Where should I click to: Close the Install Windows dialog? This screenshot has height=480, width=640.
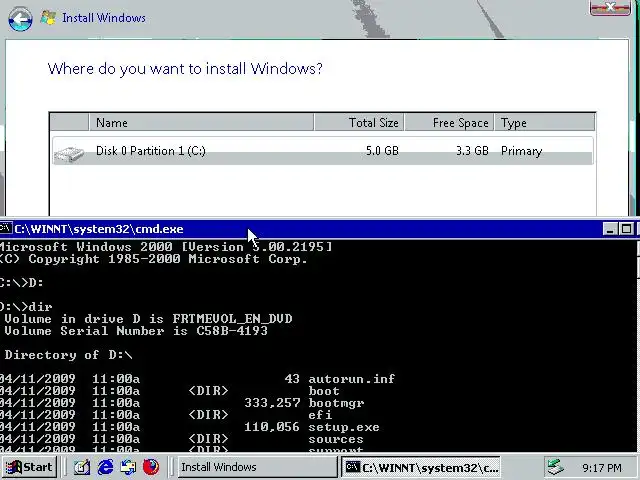610,7
